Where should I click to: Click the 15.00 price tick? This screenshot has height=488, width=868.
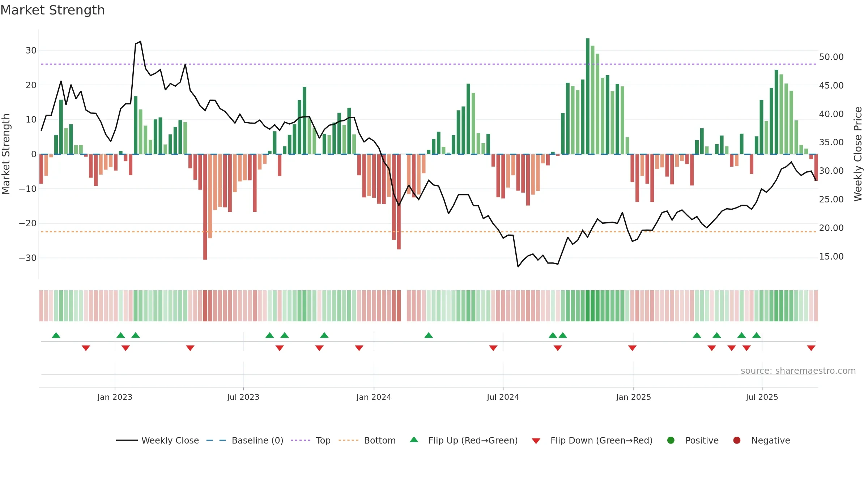[831, 256]
